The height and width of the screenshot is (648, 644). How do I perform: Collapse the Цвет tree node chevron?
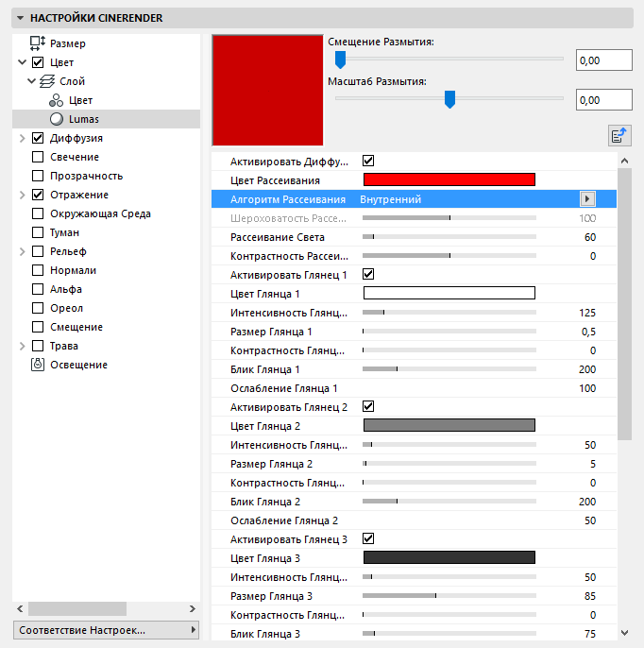point(23,62)
